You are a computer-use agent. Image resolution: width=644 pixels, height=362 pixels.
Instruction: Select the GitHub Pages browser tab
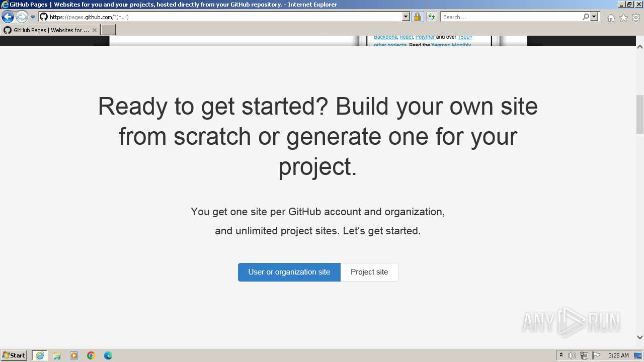(x=50, y=30)
